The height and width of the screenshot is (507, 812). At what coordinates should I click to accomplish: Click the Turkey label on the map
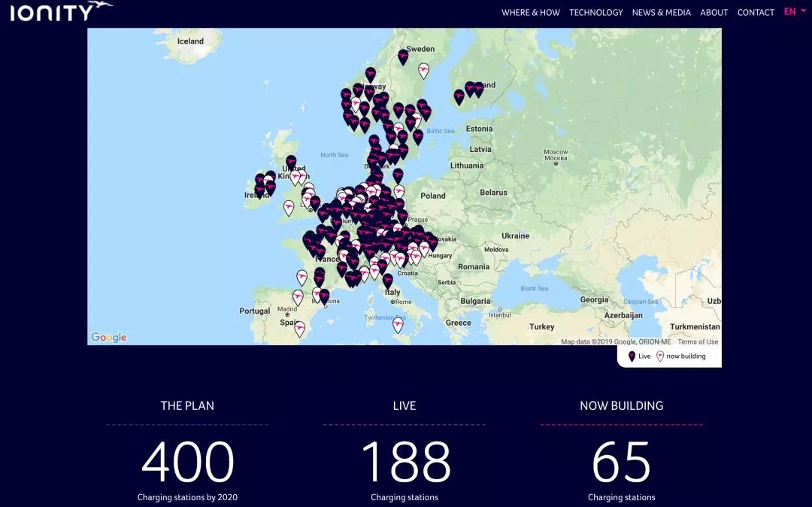click(541, 326)
